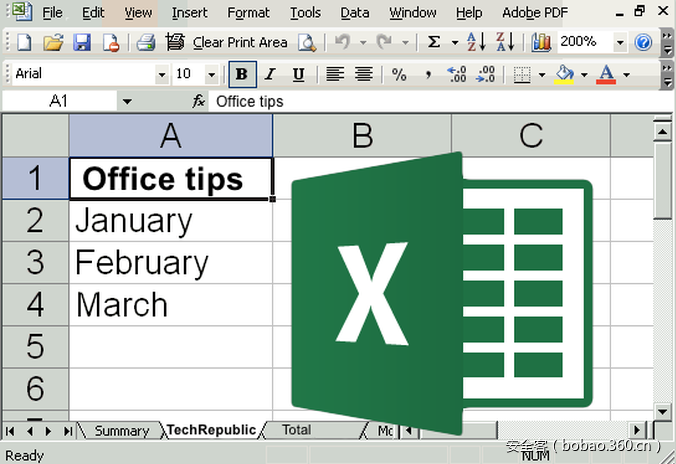The image size is (676, 464).
Task: Switch to the Summary sheet tab
Action: tap(121, 431)
